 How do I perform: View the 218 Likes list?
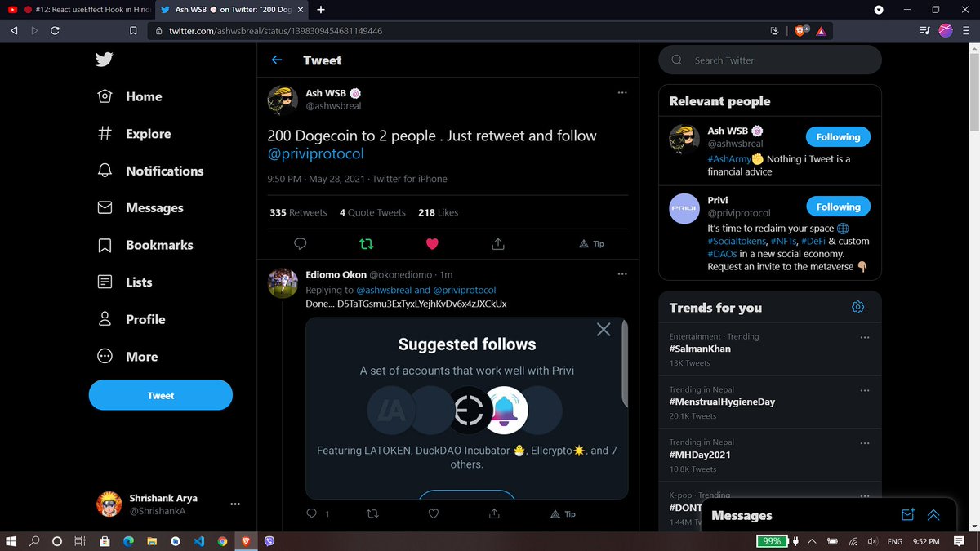(x=439, y=212)
